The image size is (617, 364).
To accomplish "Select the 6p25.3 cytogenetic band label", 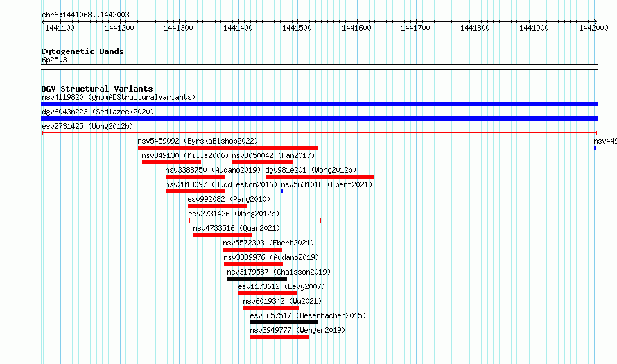I will [54, 60].
